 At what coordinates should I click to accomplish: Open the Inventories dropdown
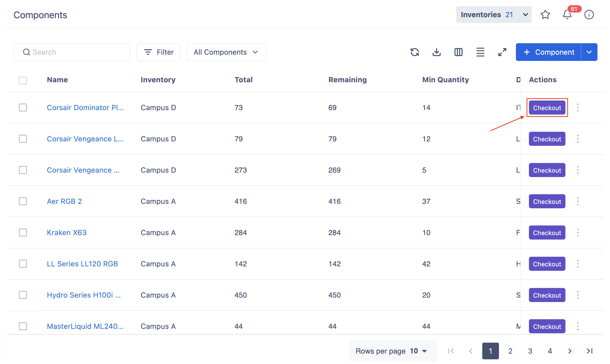tap(493, 15)
